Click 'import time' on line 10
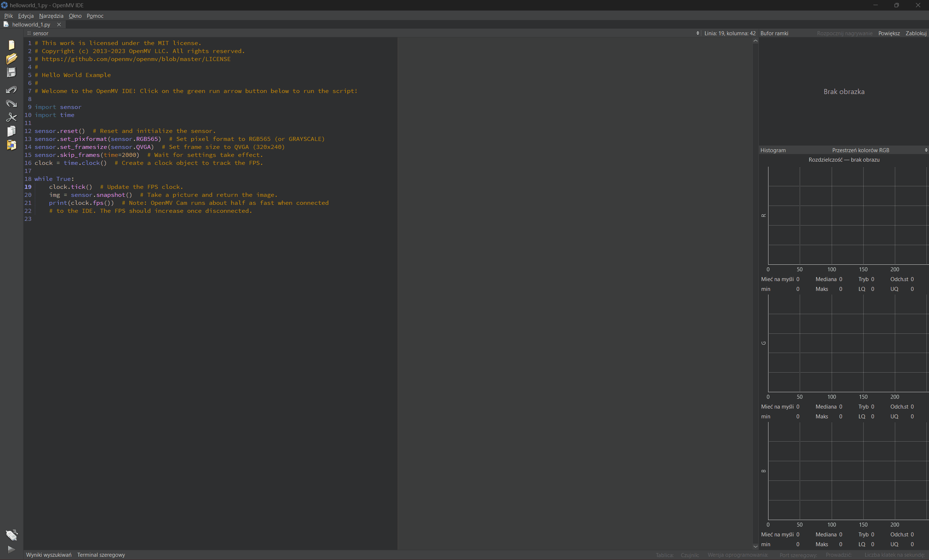This screenshot has width=929, height=560. click(x=54, y=115)
